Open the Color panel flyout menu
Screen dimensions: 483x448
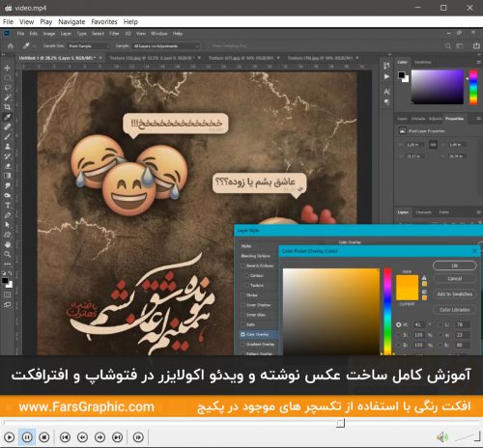coord(479,62)
